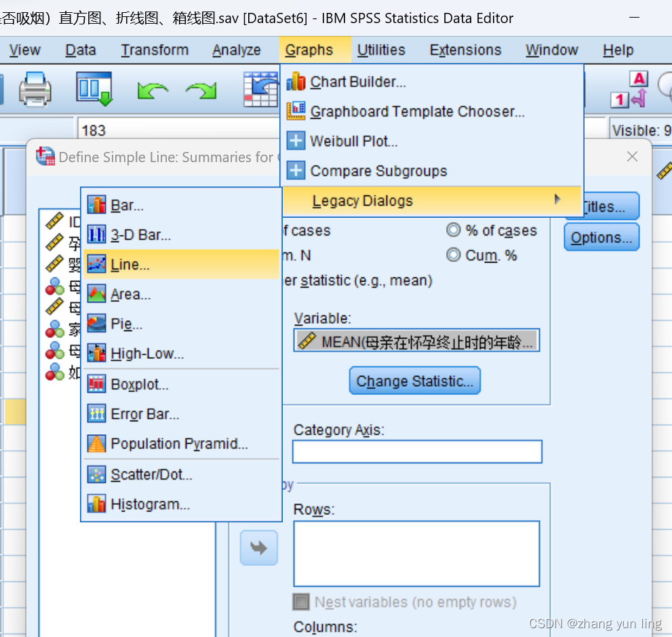This screenshot has width=672, height=637.
Task: Click the arrow button beside Rows
Action: (259, 548)
